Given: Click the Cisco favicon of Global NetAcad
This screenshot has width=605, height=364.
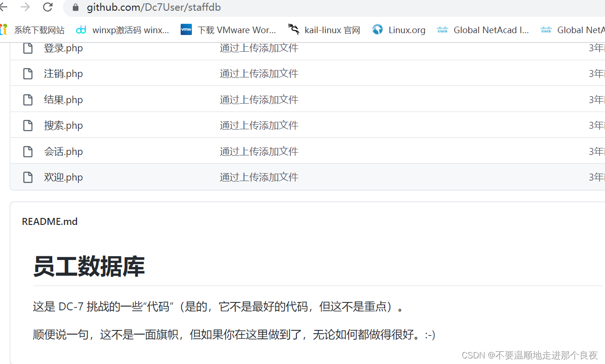Looking at the screenshot, I should tap(442, 30).
